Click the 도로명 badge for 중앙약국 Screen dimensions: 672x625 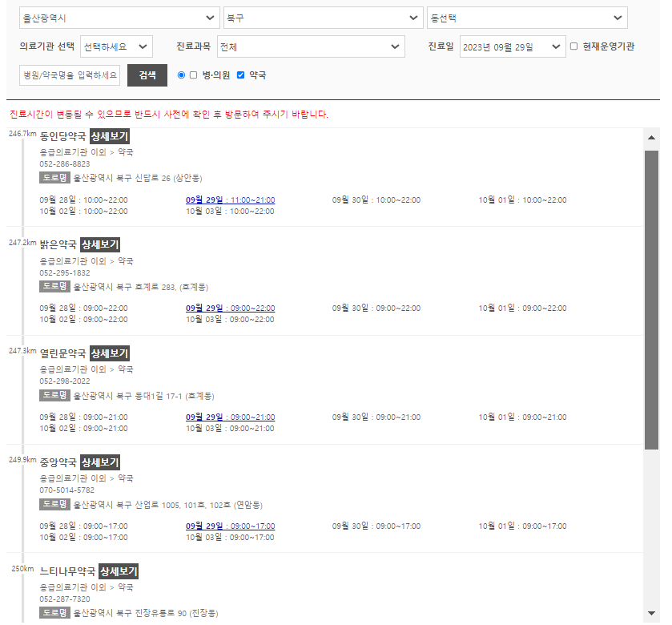(x=54, y=504)
